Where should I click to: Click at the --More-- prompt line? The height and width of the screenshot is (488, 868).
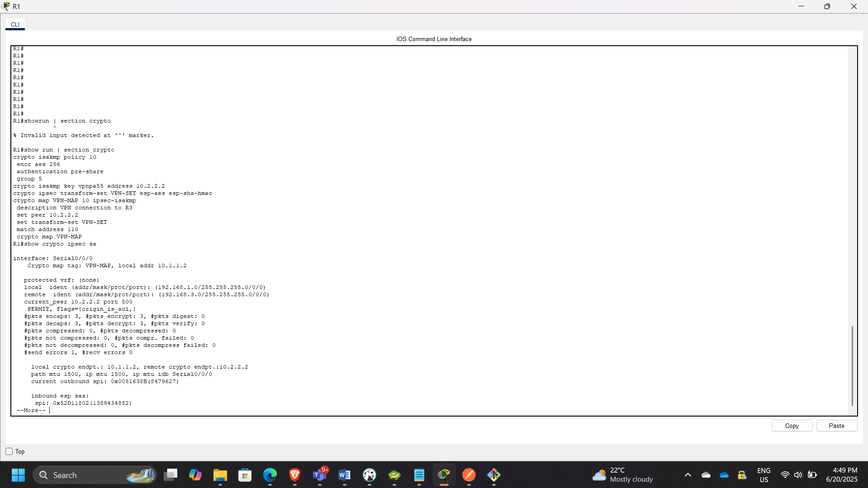click(x=32, y=410)
